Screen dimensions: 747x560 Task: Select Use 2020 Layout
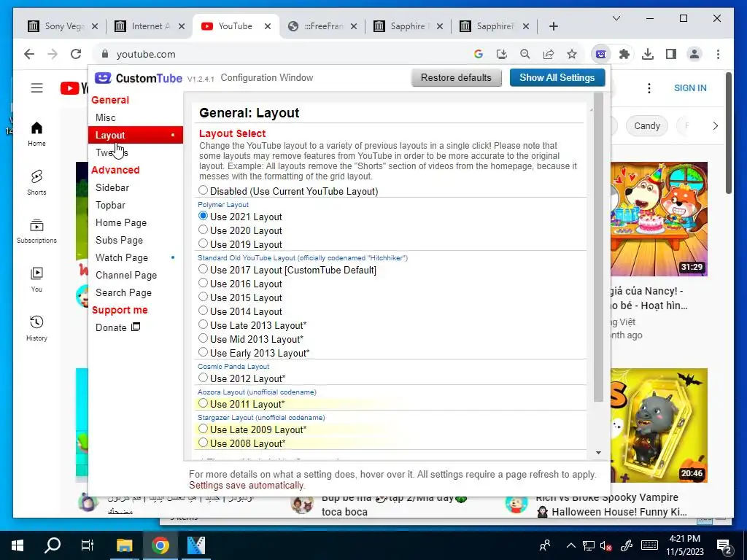pos(203,230)
